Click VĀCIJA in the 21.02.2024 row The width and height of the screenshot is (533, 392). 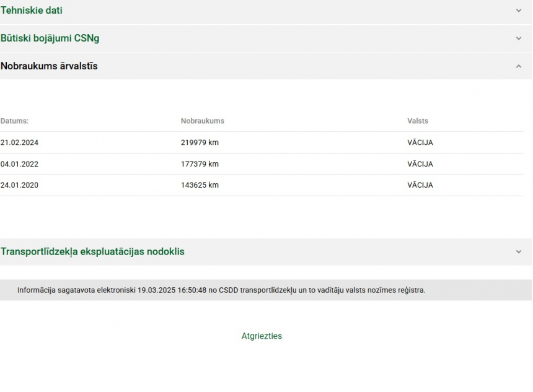click(420, 143)
